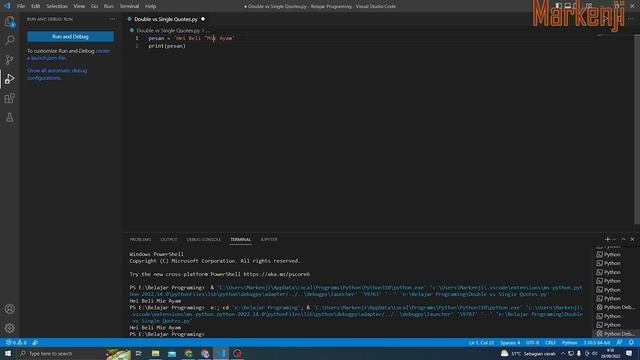The width and height of the screenshot is (640, 360).
Task: Open the File menu
Action: 21,6
